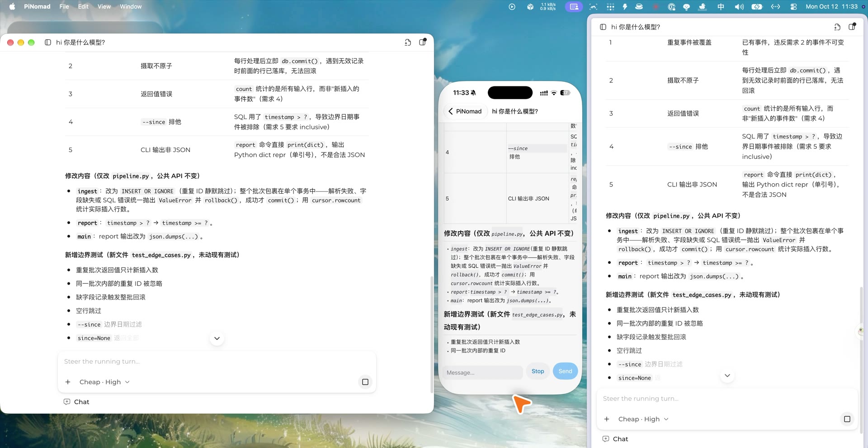This screenshot has height=448, width=868.
Task: Click 'CLI 输出非 JSON' cell in left window
Action: (165, 150)
